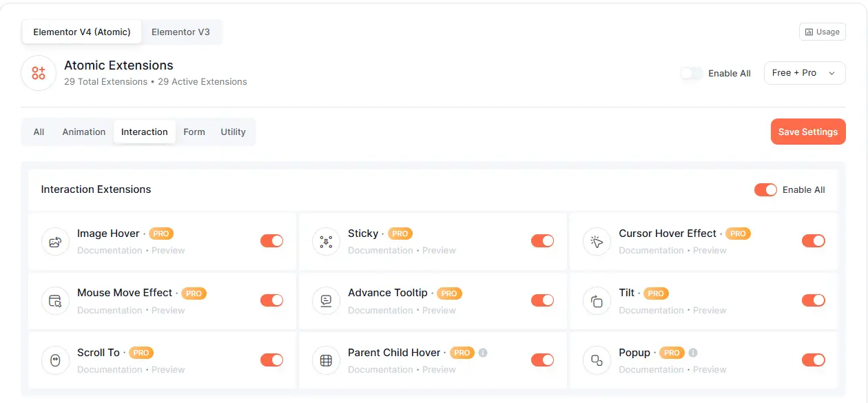This screenshot has height=403, width=868.
Task: Open Preview link for Popup
Action: coord(710,369)
